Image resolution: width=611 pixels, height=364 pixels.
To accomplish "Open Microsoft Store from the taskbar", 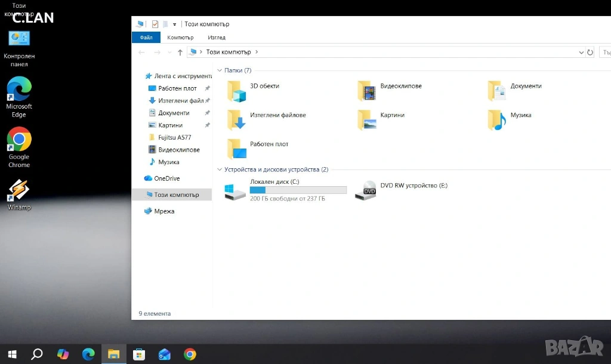I will [139, 354].
